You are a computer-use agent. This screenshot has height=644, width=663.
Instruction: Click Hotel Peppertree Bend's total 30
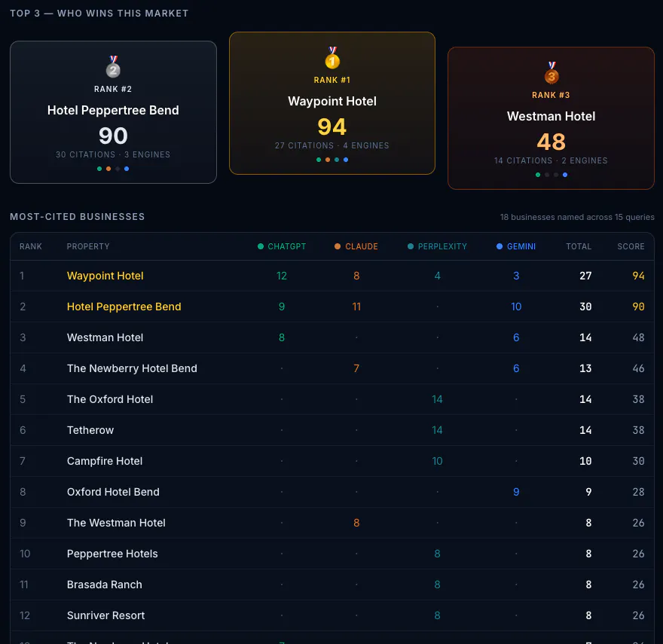click(585, 307)
